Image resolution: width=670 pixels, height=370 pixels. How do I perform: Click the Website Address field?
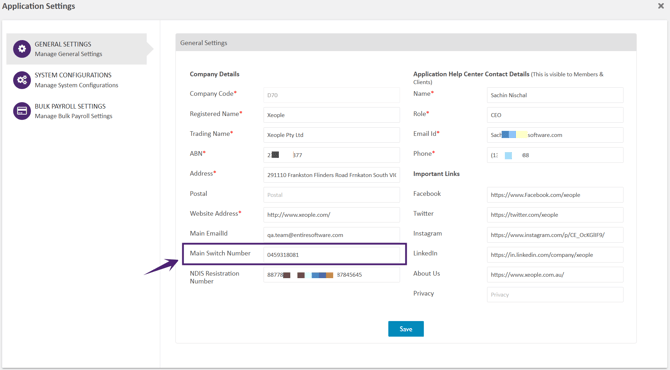(332, 214)
